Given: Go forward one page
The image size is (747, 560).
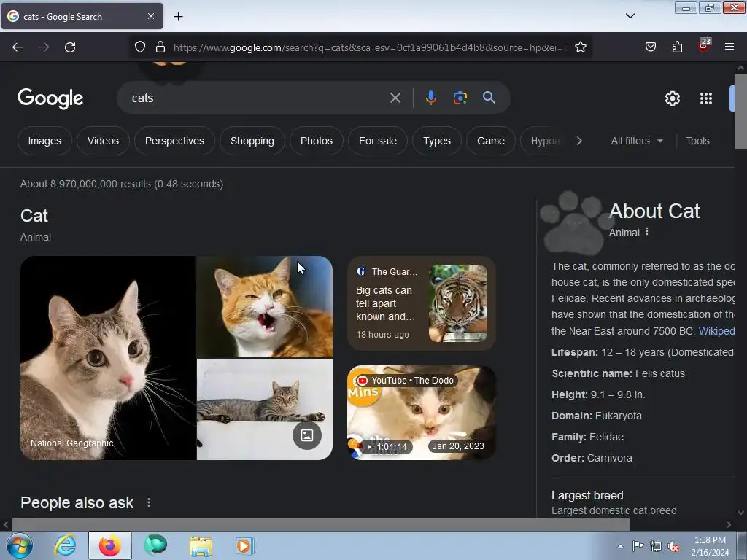Looking at the screenshot, I should 44,47.
